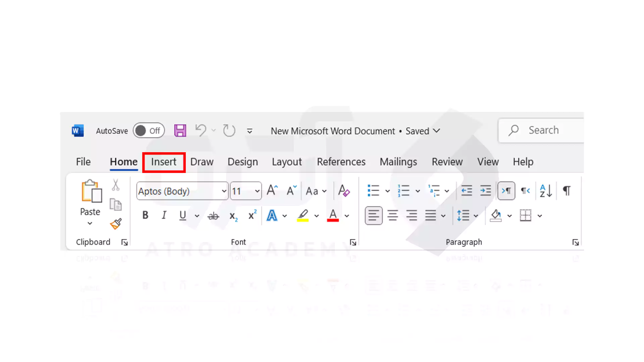
Task: Open the Draw tab
Action: pos(202,162)
